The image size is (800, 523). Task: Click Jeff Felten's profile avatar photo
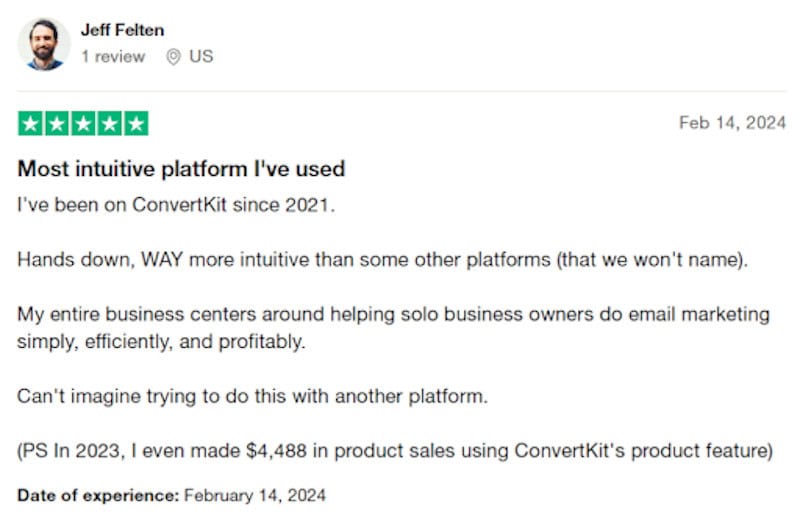point(44,43)
